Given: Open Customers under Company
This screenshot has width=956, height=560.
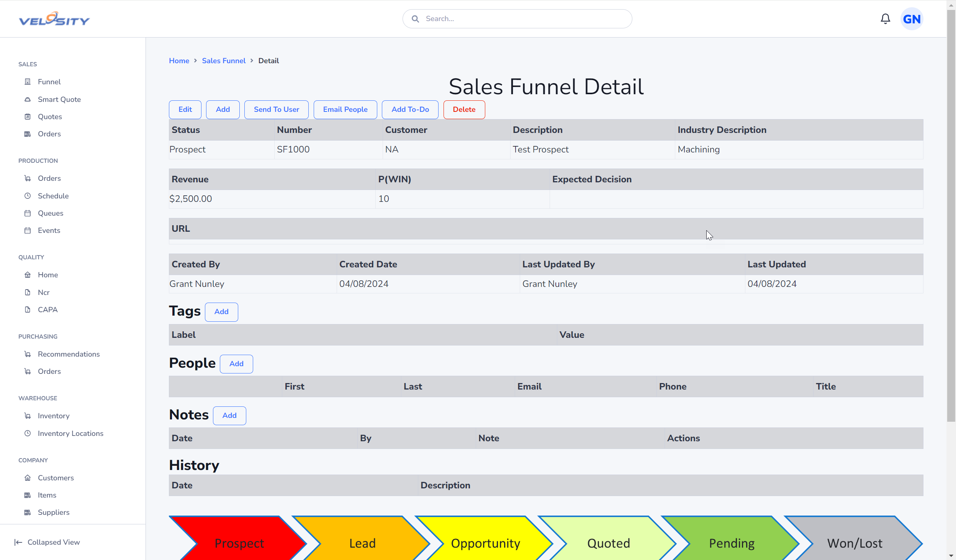Looking at the screenshot, I should coord(56,478).
